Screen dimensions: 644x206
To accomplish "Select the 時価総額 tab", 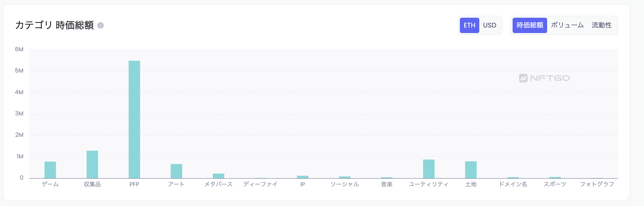I will (529, 25).
